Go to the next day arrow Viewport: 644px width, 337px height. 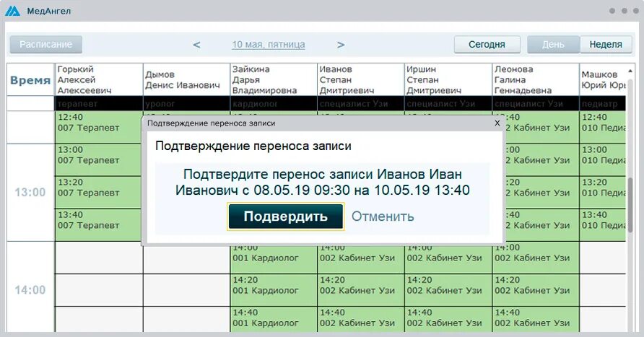(x=341, y=45)
